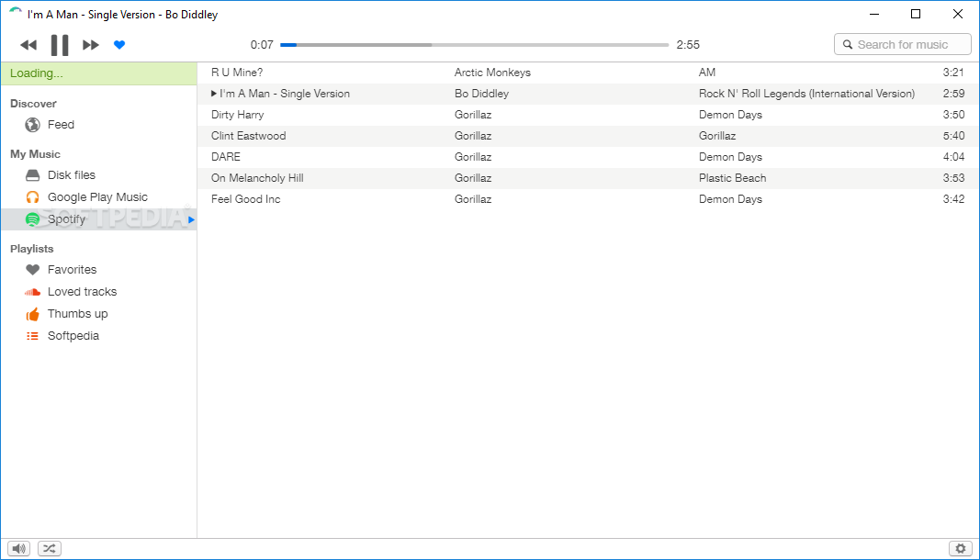Minimize the player window
This screenshot has width=980, height=560.
pos(873,14)
